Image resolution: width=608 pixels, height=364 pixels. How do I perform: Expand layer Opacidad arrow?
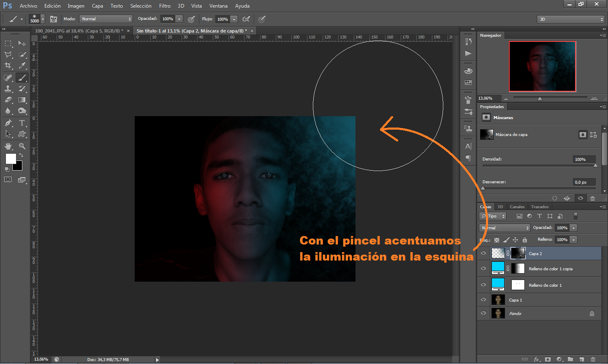(573, 228)
